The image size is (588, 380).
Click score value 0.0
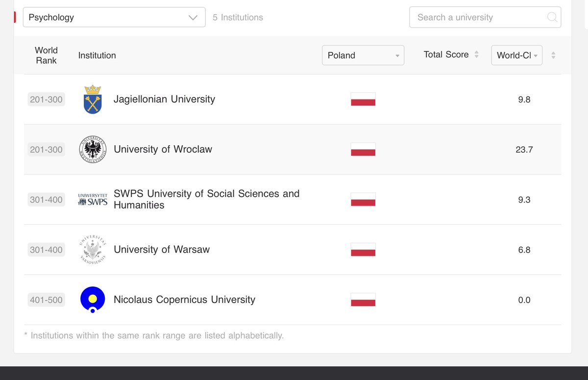pyautogui.click(x=524, y=300)
